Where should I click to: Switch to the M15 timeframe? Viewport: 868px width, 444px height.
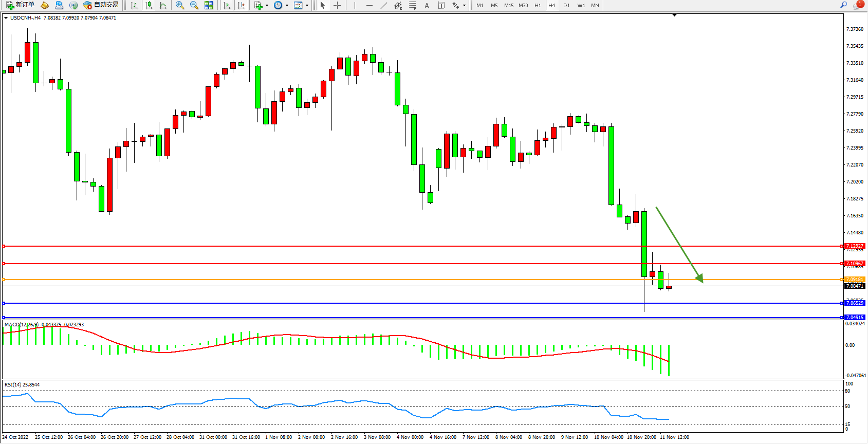click(509, 5)
